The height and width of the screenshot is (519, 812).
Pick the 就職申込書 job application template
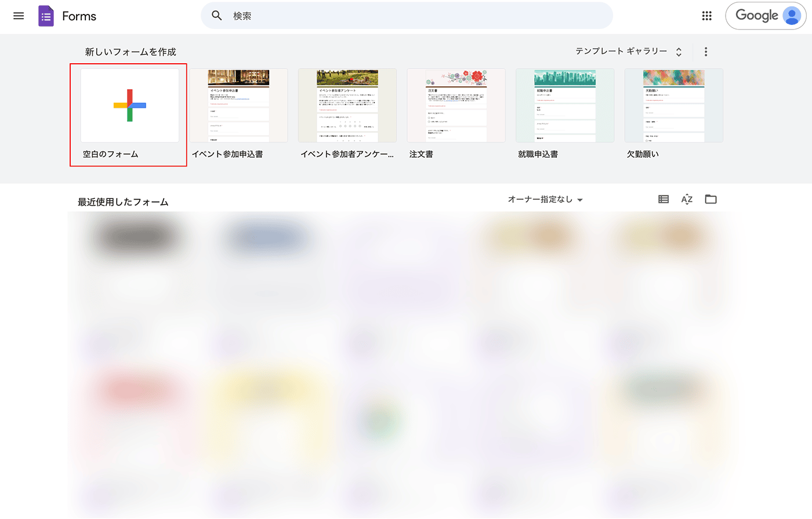click(x=565, y=106)
